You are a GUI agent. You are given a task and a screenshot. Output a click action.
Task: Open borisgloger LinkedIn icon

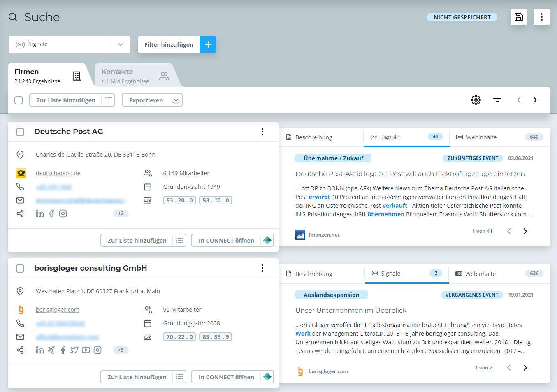tap(40, 350)
